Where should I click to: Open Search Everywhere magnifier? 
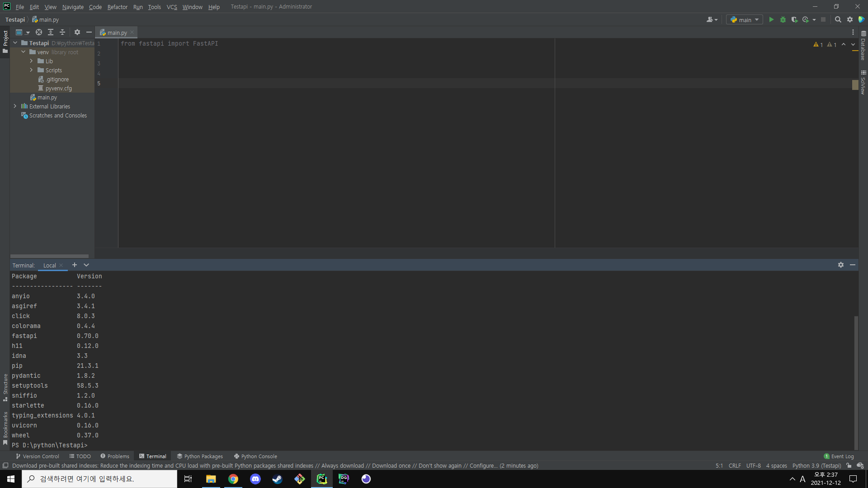[838, 20]
